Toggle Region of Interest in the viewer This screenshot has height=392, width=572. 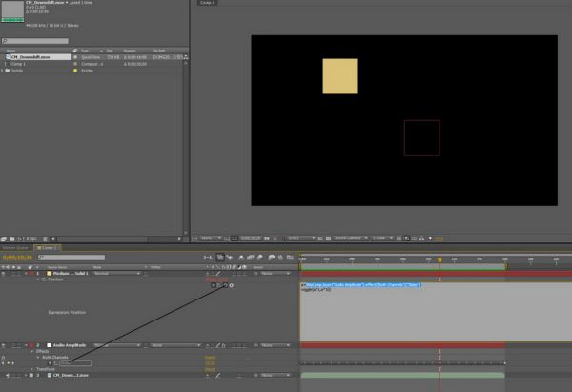tap(320, 238)
